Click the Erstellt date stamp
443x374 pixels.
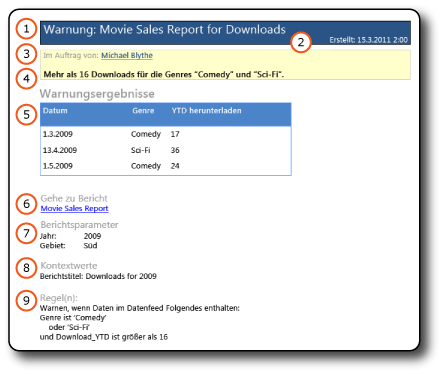[x=368, y=40]
